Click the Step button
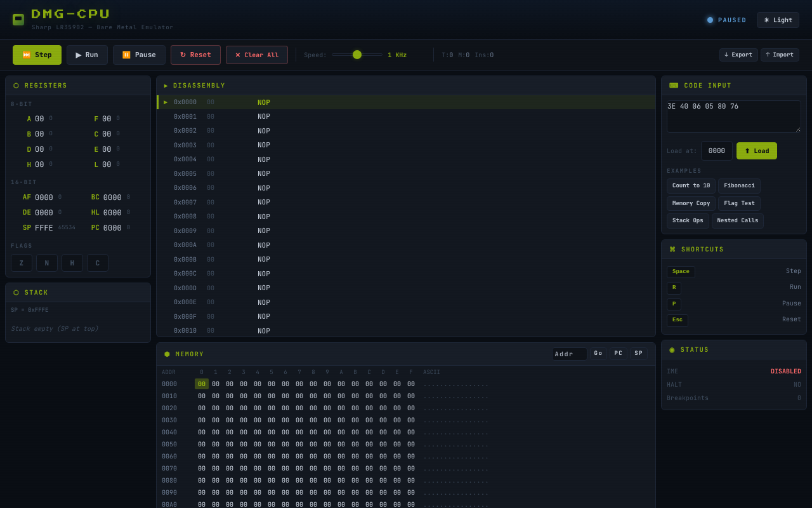The height and width of the screenshot is (508, 812). point(37,55)
